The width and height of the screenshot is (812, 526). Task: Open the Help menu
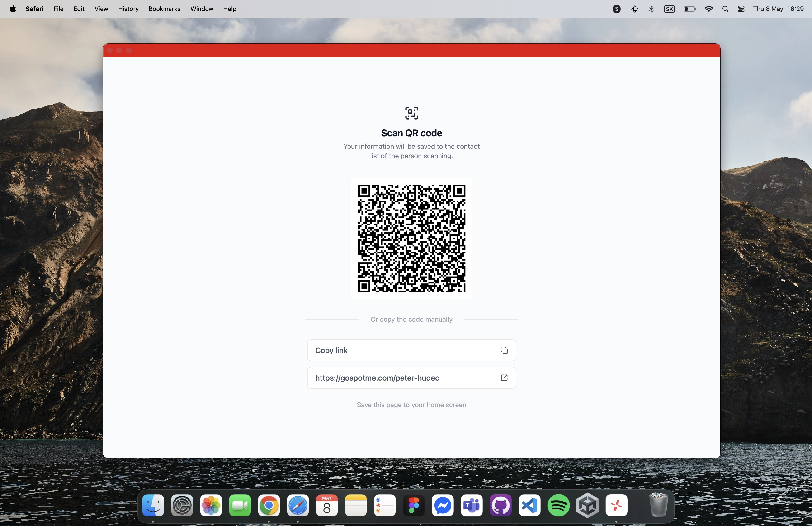(230, 9)
